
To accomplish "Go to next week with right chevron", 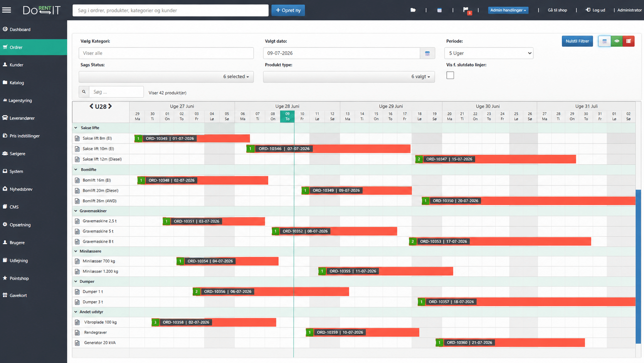I will tap(110, 106).
